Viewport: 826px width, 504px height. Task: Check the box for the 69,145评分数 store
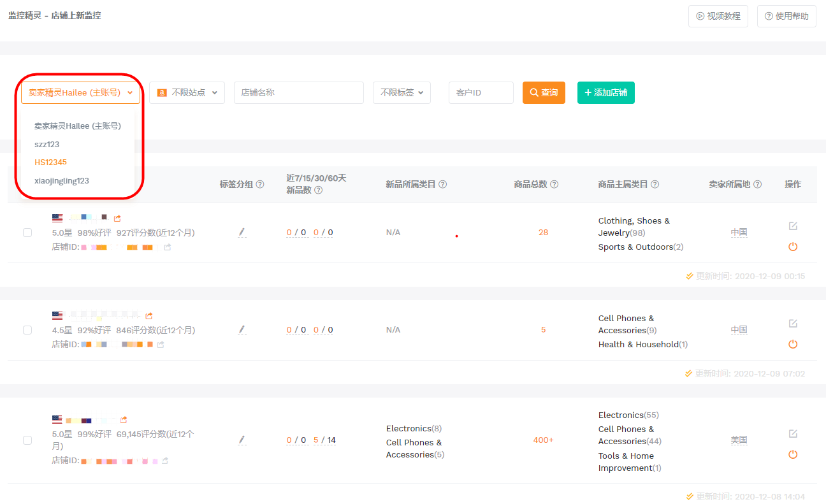[27, 440]
